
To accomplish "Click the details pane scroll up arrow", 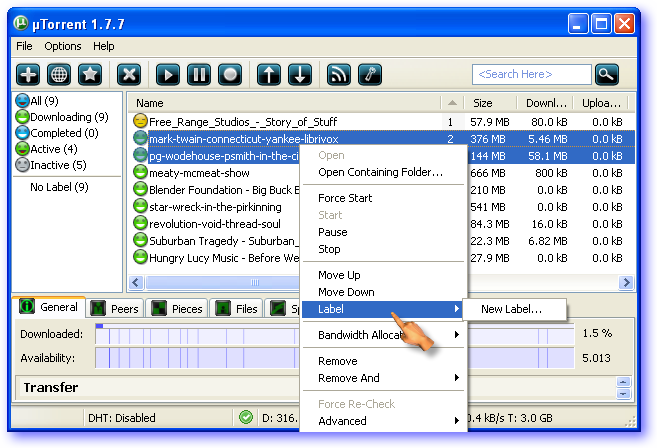I will pyautogui.click(x=623, y=382).
